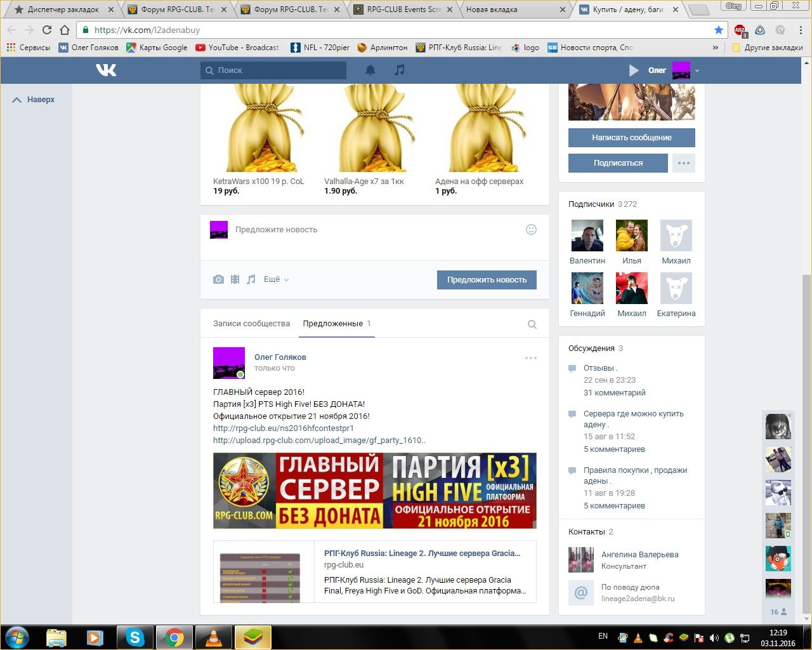Click the Предложить новость button
Image resolution: width=812 pixels, height=650 pixels.
point(487,280)
